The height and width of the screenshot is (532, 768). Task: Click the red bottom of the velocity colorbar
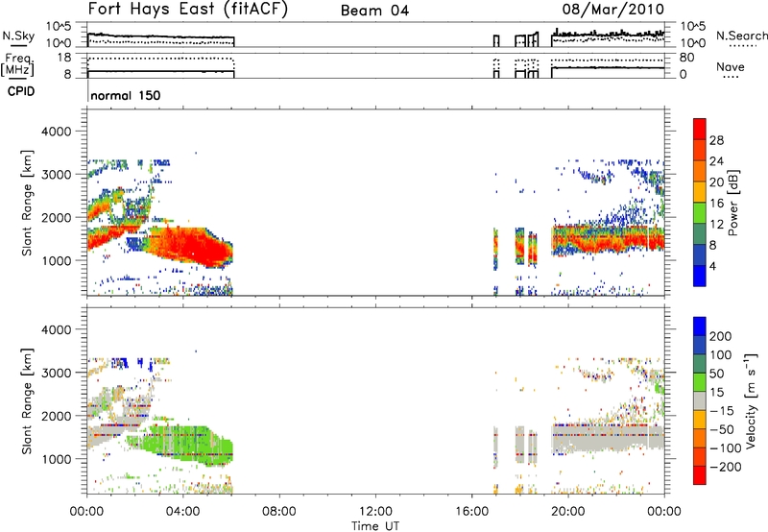point(700,475)
